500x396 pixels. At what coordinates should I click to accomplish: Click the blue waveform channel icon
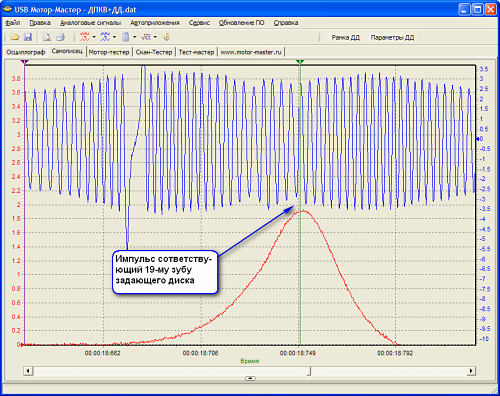pyautogui.click(x=105, y=37)
